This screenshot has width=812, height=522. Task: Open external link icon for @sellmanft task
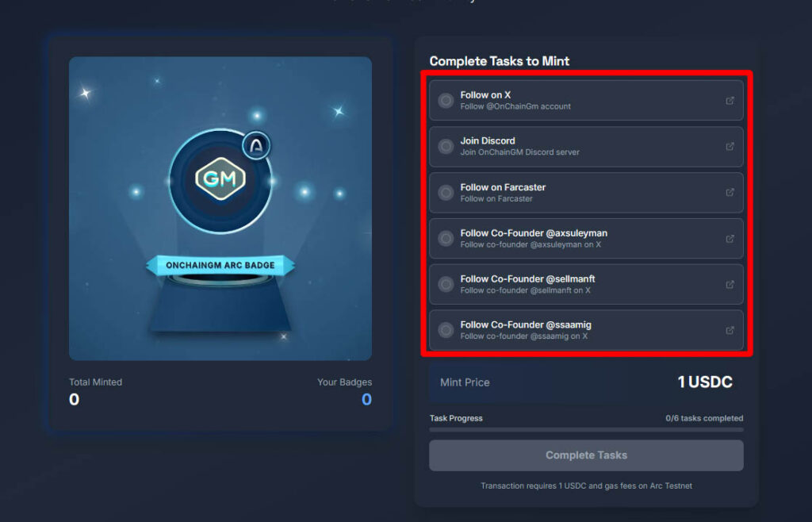pyautogui.click(x=730, y=284)
